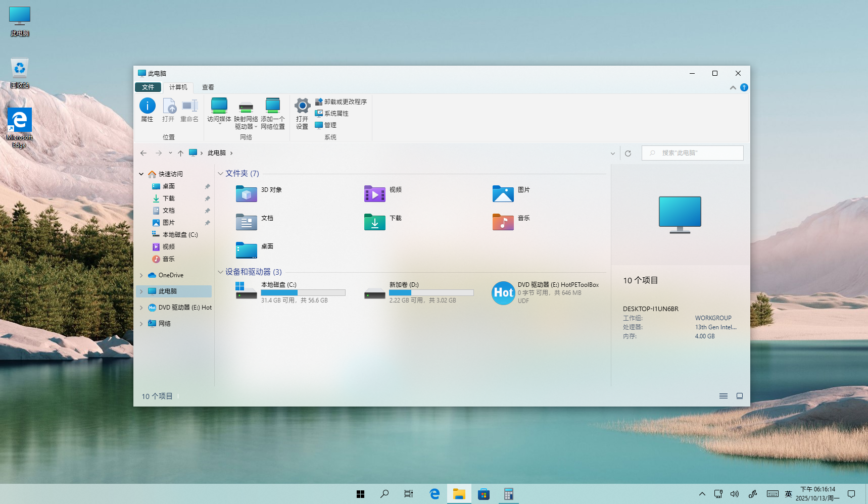The width and height of the screenshot is (868, 504).
Task: Click the refresh button beside address bar
Action: click(x=628, y=153)
